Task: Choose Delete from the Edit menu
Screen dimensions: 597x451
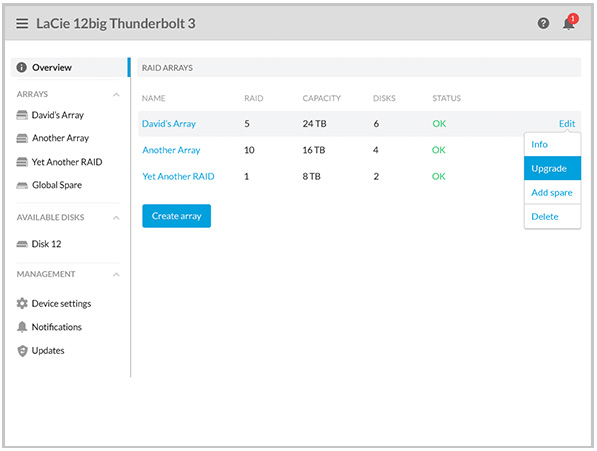Action: pos(552,217)
